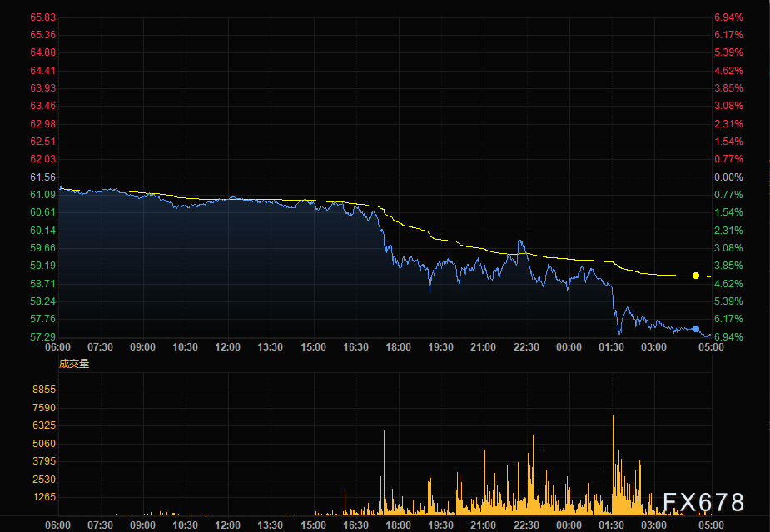Click the 0.00% label on the right axis
Screen dimensions: 770x532
[x=728, y=177]
